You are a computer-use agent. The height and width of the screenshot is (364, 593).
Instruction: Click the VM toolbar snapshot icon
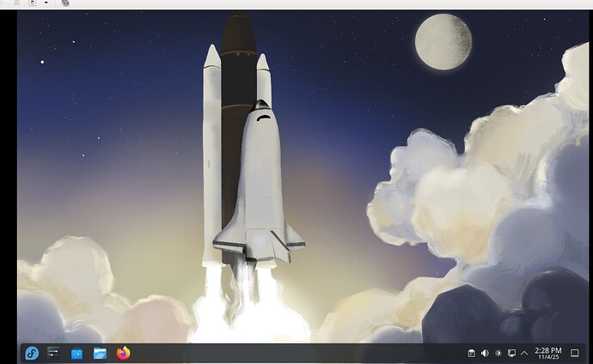[65, 3]
